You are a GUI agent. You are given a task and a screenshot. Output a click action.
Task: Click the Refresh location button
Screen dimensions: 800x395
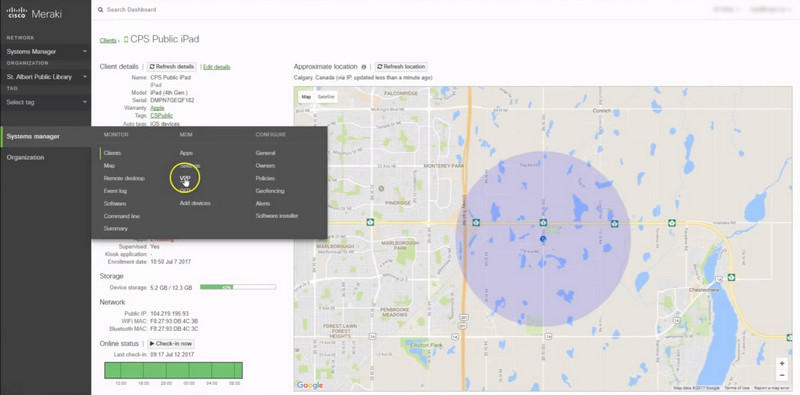pyautogui.click(x=401, y=67)
